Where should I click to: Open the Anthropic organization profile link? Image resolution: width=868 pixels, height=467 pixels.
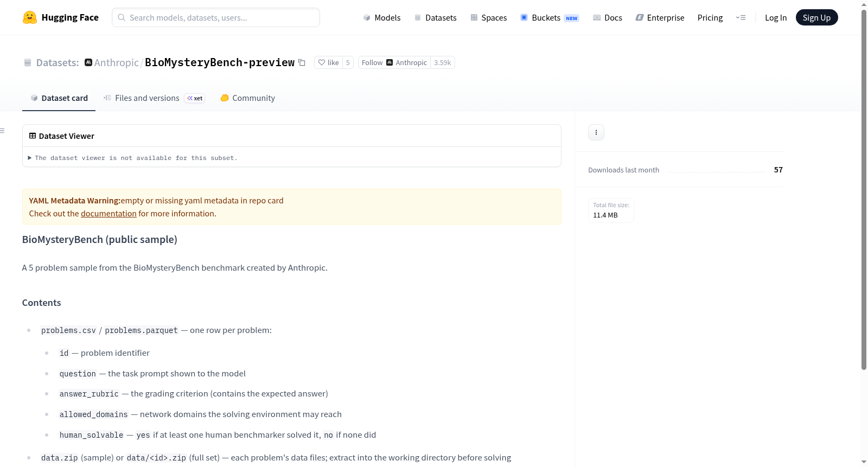coord(116,62)
